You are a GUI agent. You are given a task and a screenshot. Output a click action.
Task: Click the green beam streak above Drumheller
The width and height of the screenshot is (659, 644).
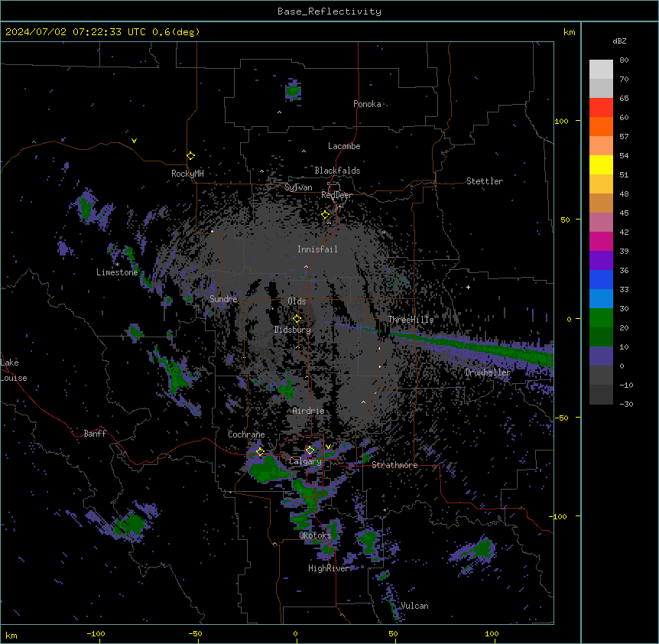click(x=471, y=346)
